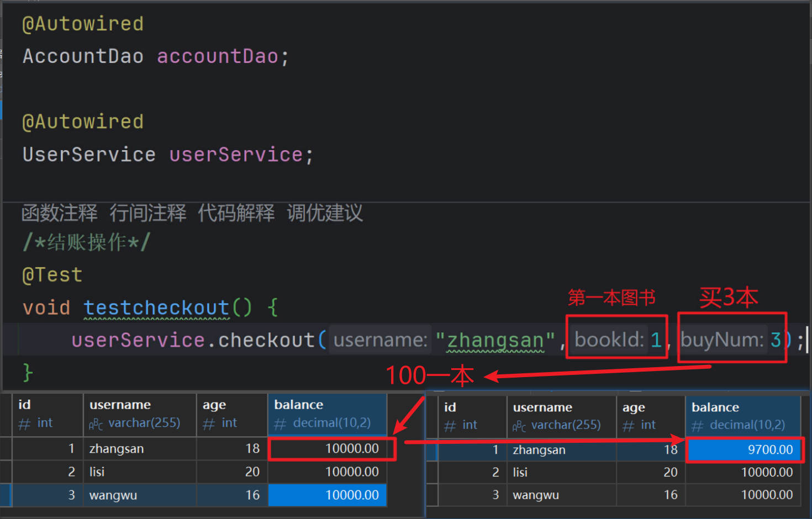Click the "zhangsan" string argument in checkout call

point(495,340)
